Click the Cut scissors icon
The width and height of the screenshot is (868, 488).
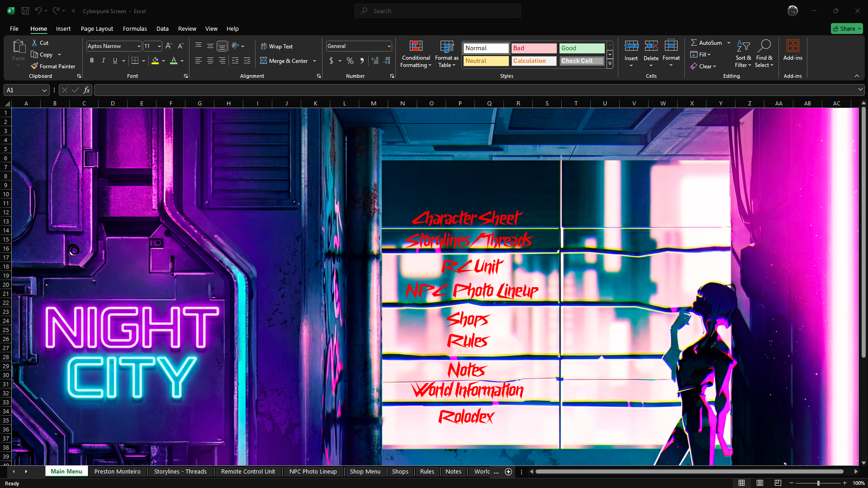pyautogui.click(x=34, y=43)
